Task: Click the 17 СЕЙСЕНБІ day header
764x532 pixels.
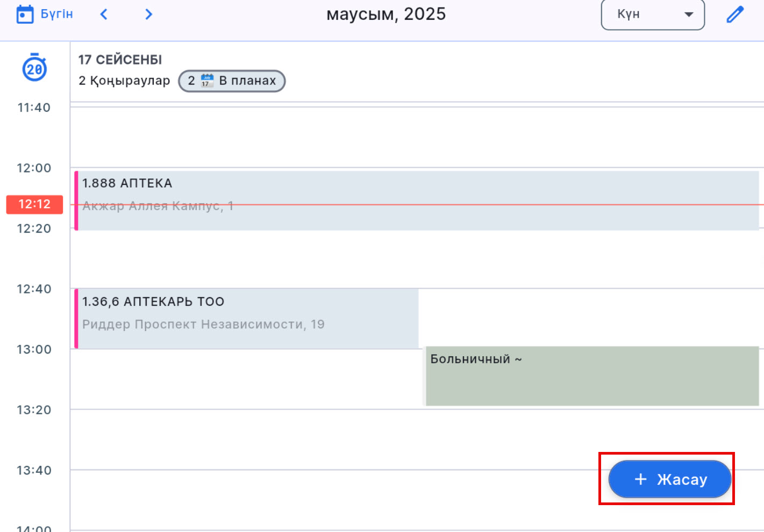Action: (120, 60)
